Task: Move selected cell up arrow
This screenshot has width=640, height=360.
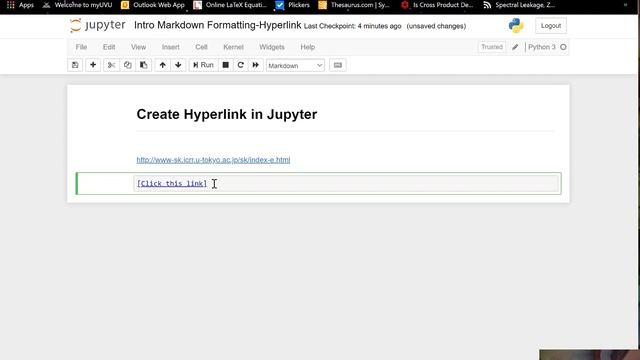Action: [162, 65]
